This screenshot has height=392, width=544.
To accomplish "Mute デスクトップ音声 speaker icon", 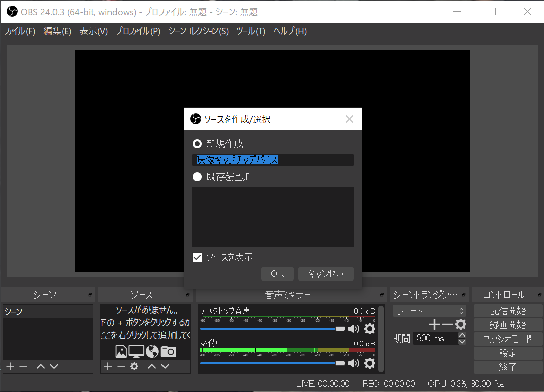I will [354, 329].
